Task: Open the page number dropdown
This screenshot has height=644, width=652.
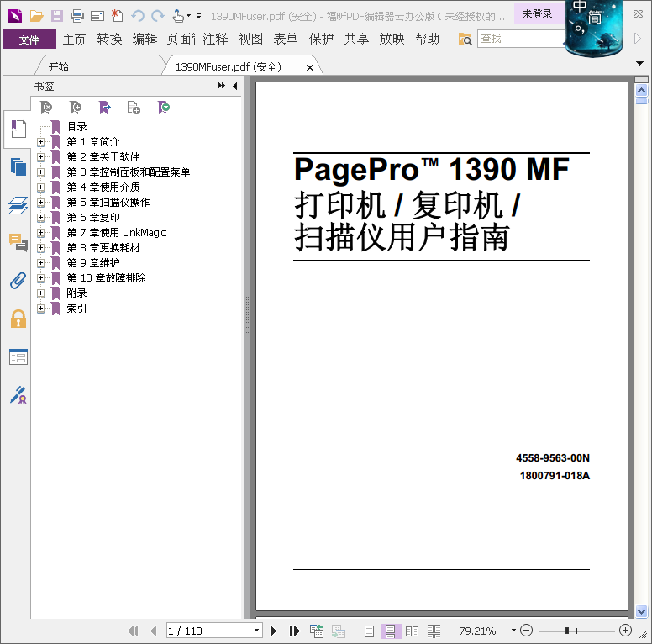Action: [x=256, y=631]
